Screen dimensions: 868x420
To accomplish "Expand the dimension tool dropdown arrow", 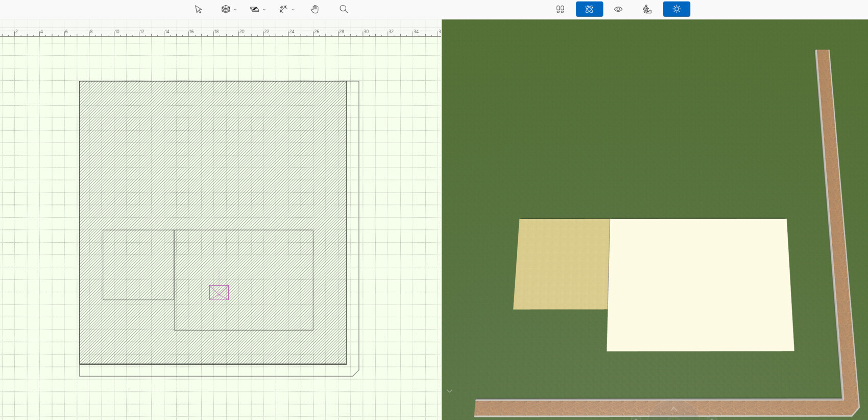I will [x=294, y=10].
